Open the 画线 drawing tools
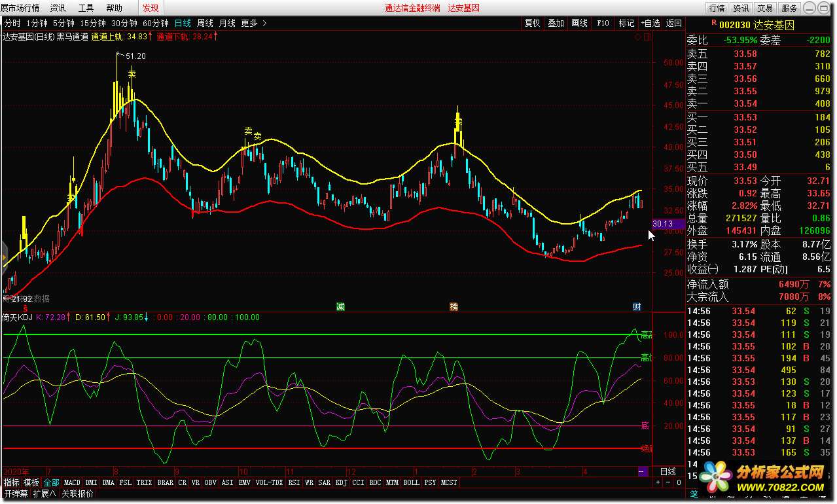The height and width of the screenshot is (504, 837). 580,23
